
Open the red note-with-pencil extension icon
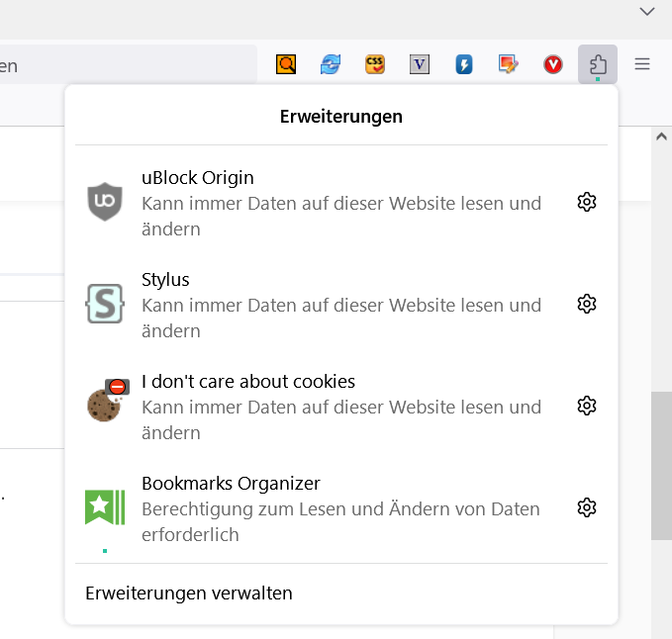coord(509,65)
